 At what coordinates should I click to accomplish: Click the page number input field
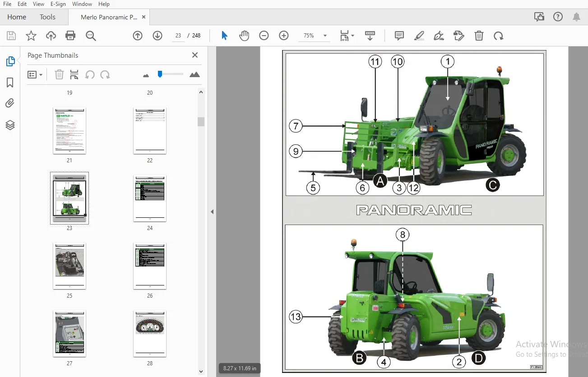(178, 36)
